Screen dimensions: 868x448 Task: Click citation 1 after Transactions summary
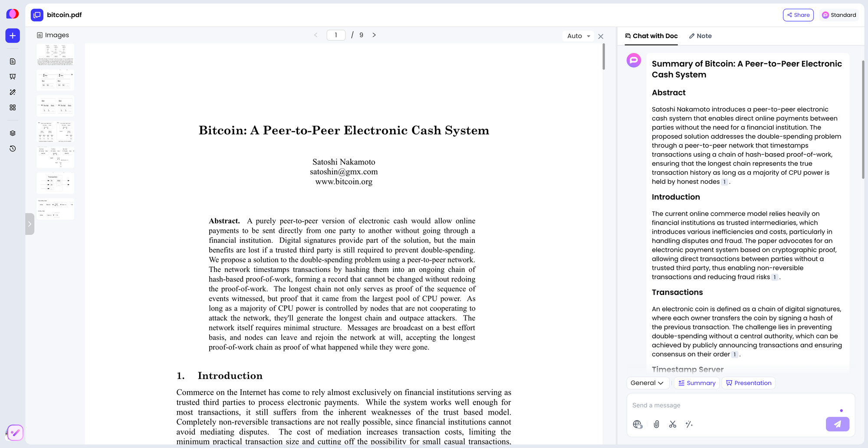click(x=734, y=355)
